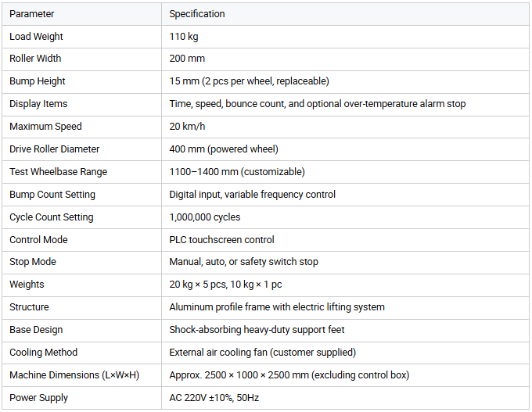Select the Bump Height row label
Viewport: 532px width, 412px height.
[38, 81]
